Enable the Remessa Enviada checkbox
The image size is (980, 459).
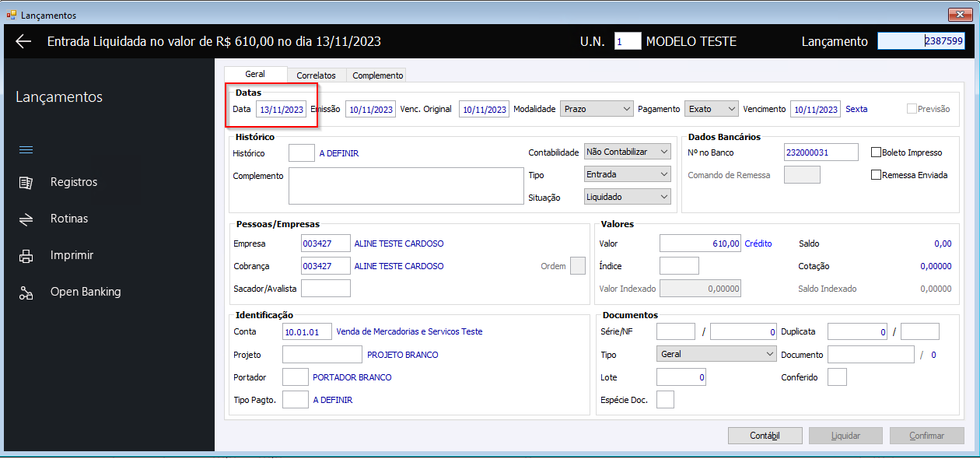coord(876,175)
